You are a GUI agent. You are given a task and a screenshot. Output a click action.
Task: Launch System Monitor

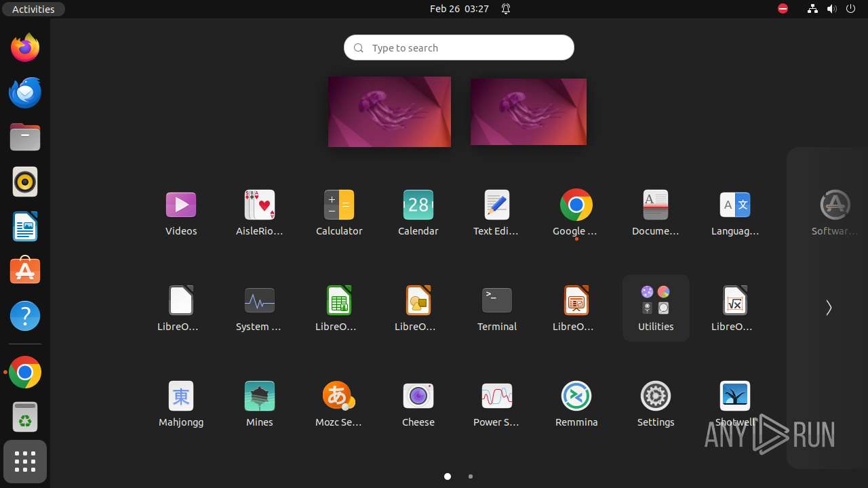point(260,308)
